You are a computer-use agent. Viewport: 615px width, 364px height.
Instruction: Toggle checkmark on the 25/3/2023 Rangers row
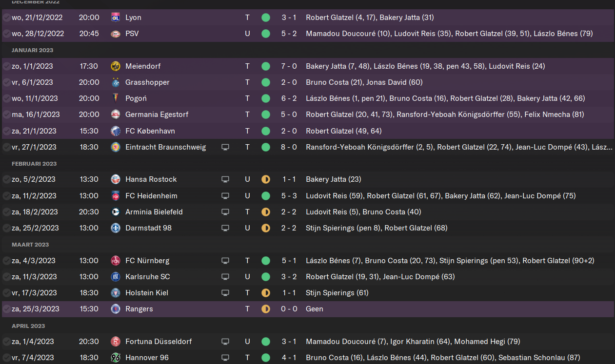(x=6, y=309)
